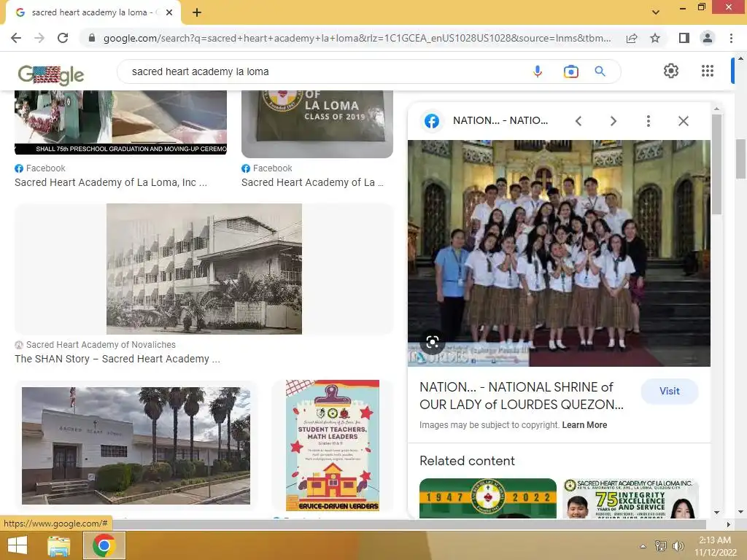Click the Google logo

coord(50,74)
